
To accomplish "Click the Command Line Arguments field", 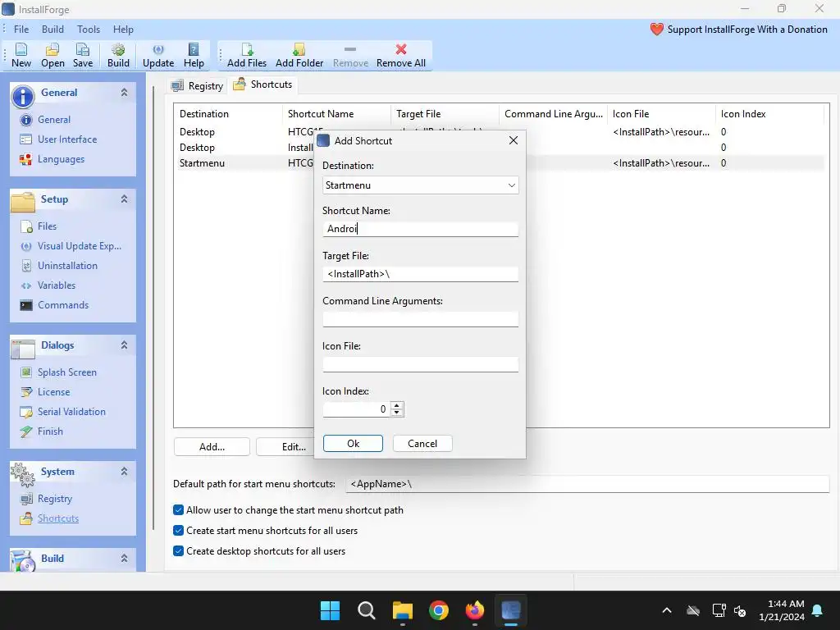I will (x=421, y=319).
